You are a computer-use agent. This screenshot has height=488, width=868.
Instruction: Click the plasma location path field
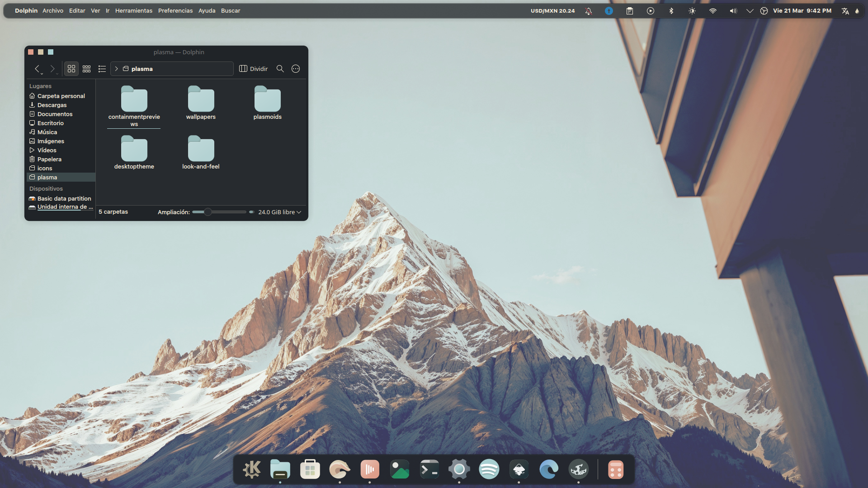click(172, 69)
